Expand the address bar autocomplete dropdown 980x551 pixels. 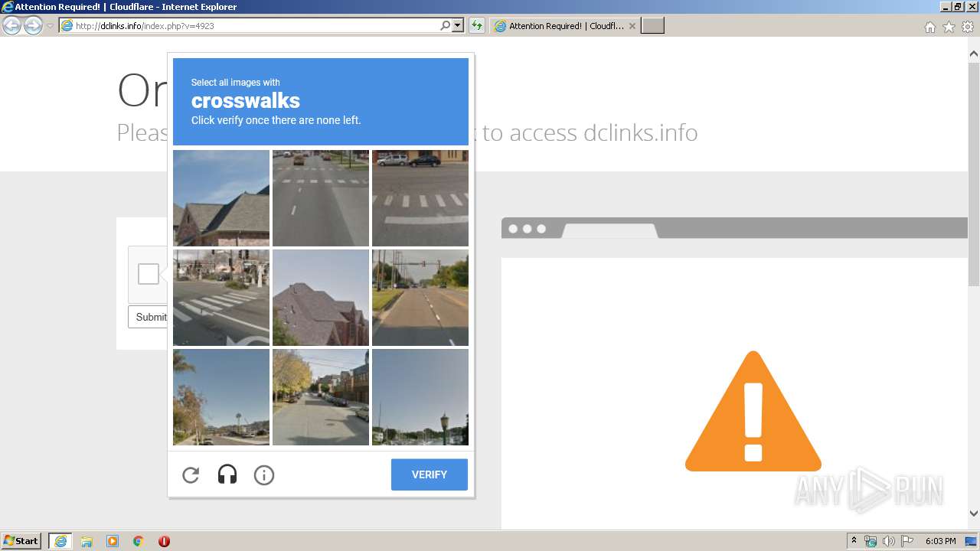[458, 26]
